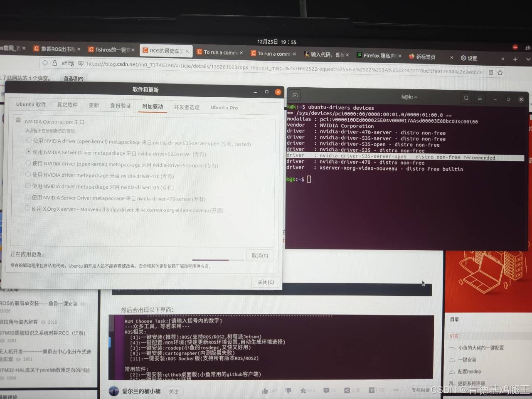
Task: Open the terminal hamburger menu
Action: pos(480,99)
